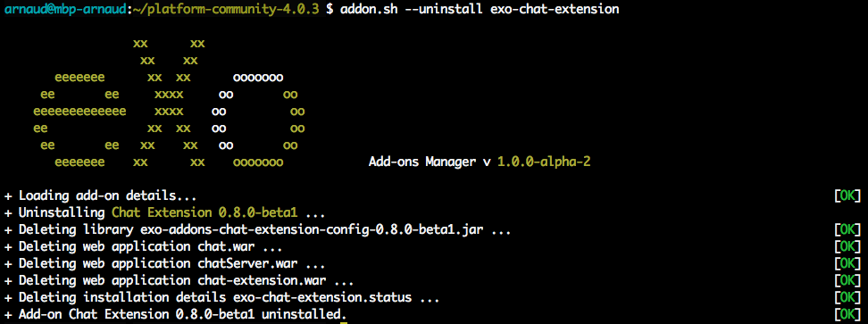Click OK status beside Loading add-on details
868x324 pixels.
click(x=847, y=195)
